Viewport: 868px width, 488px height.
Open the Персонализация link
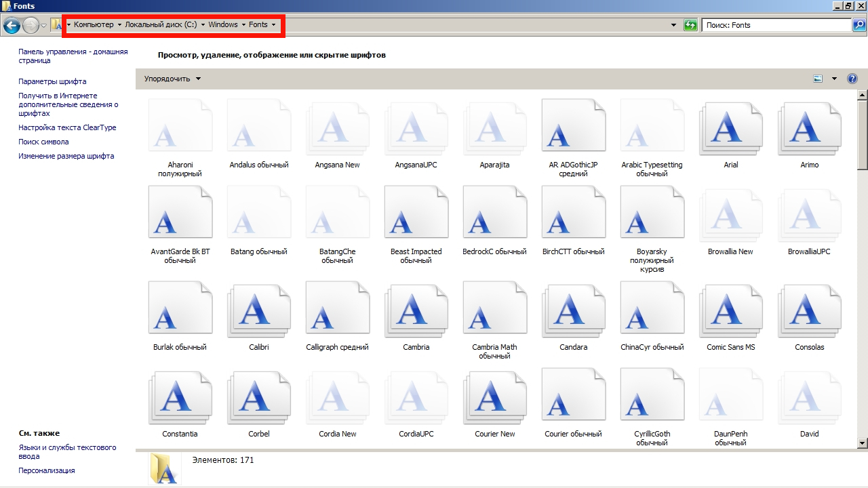[47, 470]
